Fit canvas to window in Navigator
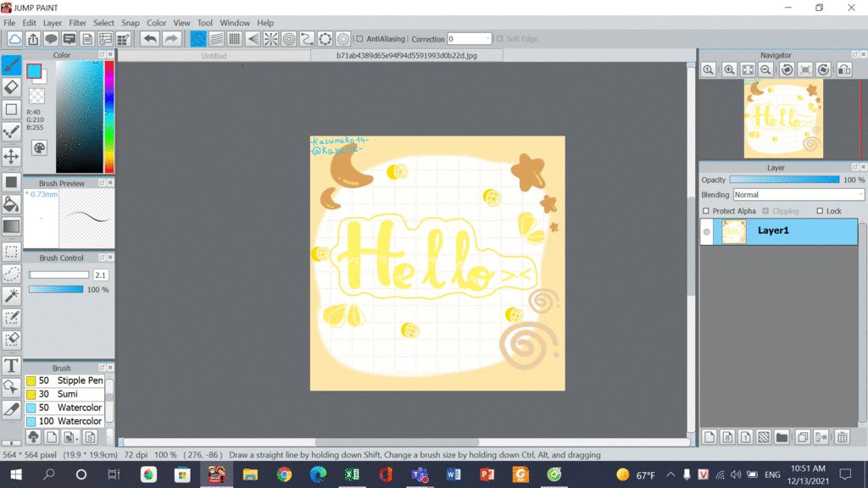Image resolution: width=868 pixels, height=488 pixels. tap(748, 69)
